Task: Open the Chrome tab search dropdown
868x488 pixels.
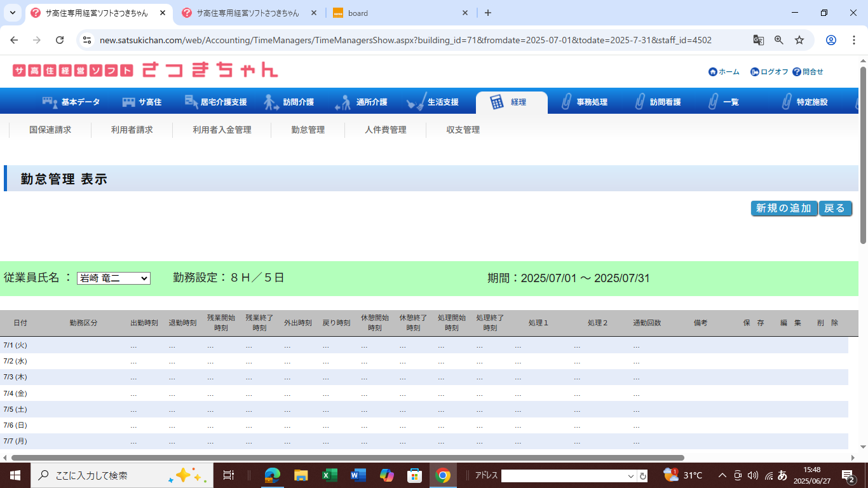Action: (13, 13)
